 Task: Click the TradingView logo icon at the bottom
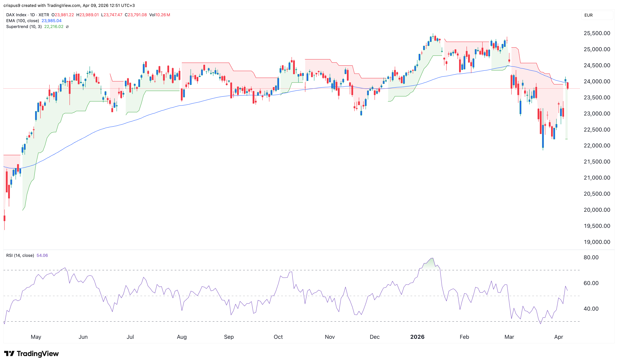(x=9, y=353)
